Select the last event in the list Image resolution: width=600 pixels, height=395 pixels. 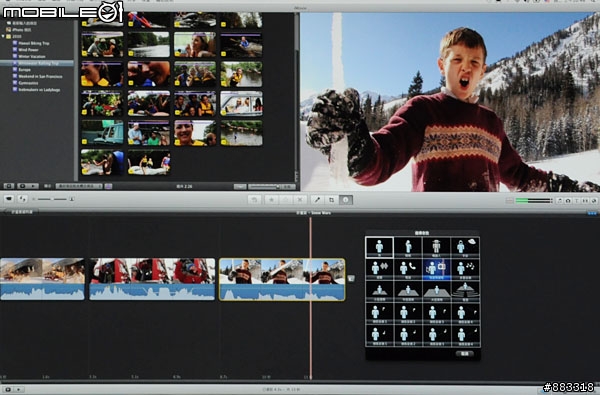(39, 90)
